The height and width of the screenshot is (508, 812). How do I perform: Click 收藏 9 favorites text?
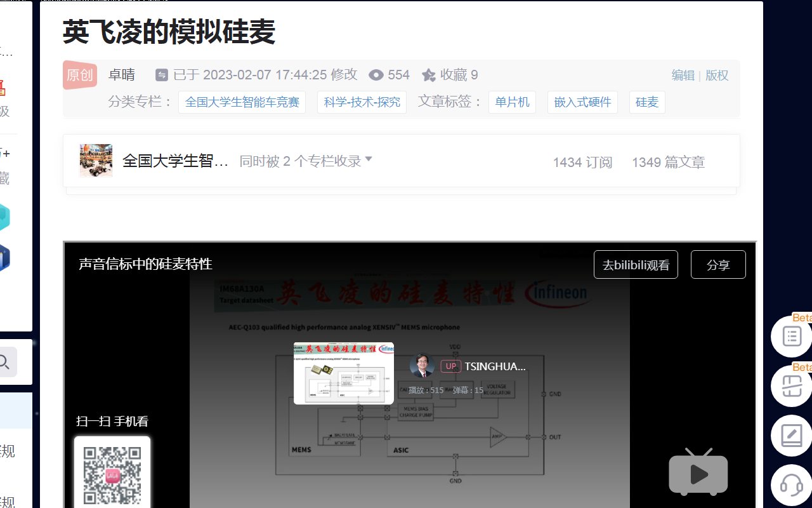click(x=459, y=75)
